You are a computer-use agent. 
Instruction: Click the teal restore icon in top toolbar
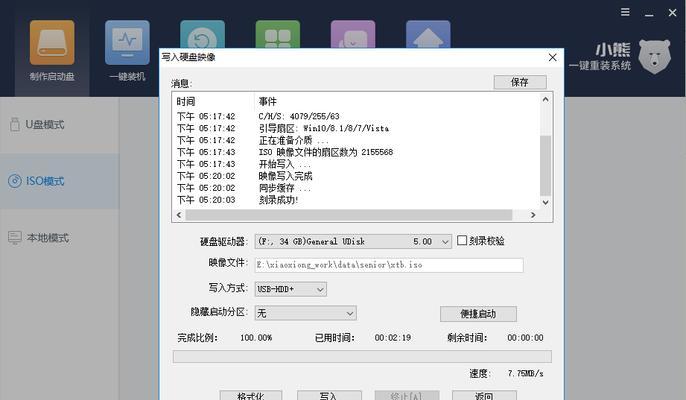click(203, 34)
